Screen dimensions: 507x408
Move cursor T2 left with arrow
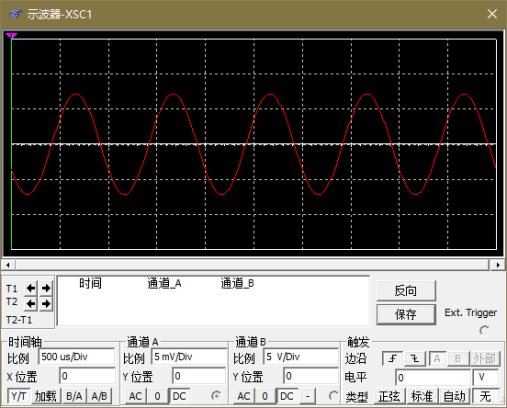pos(31,304)
